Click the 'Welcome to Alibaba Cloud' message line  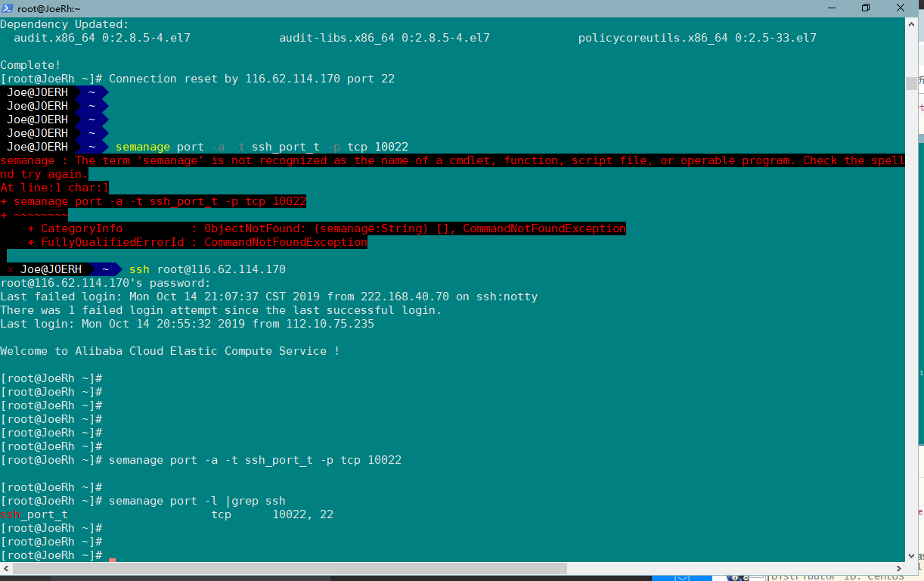coord(169,351)
